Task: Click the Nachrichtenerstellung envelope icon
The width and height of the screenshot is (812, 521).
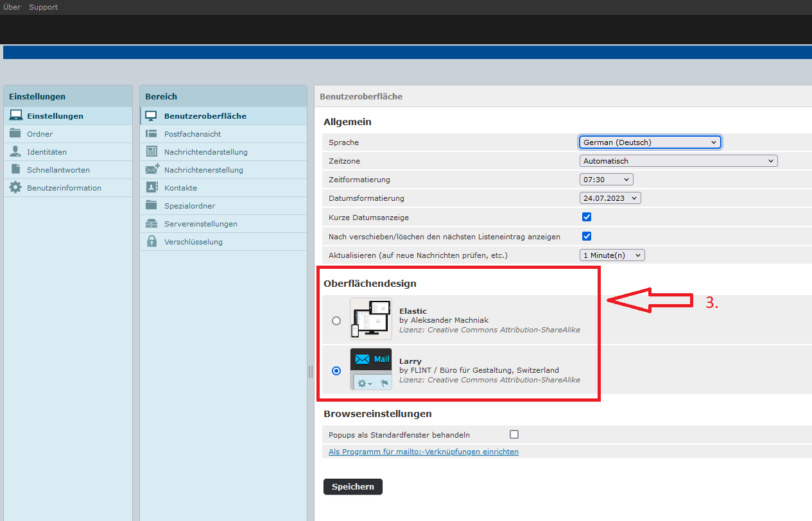Action: click(x=152, y=170)
